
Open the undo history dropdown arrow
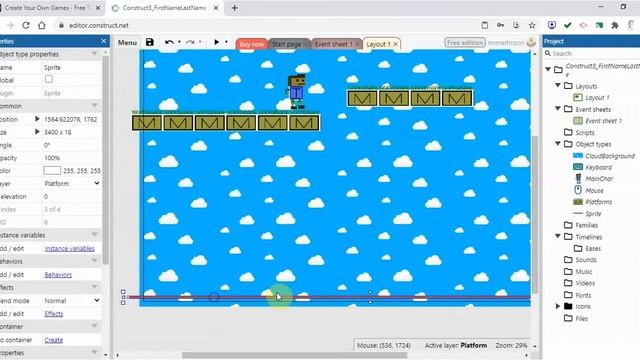tap(179, 42)
